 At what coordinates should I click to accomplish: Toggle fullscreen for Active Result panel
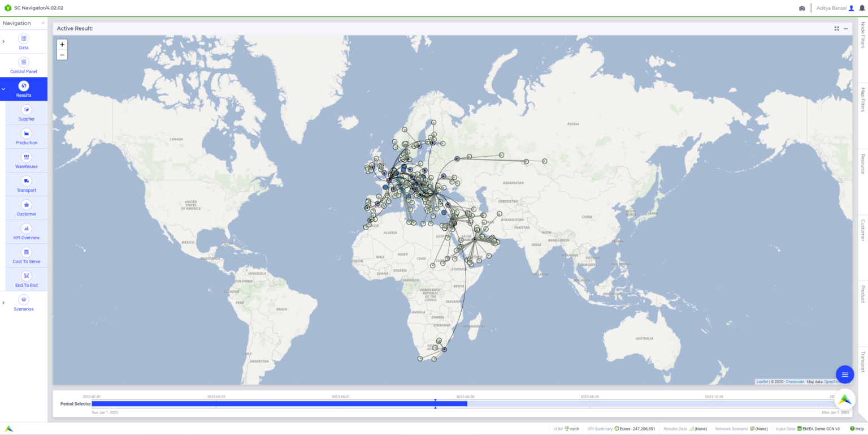(x=836, y=28)
